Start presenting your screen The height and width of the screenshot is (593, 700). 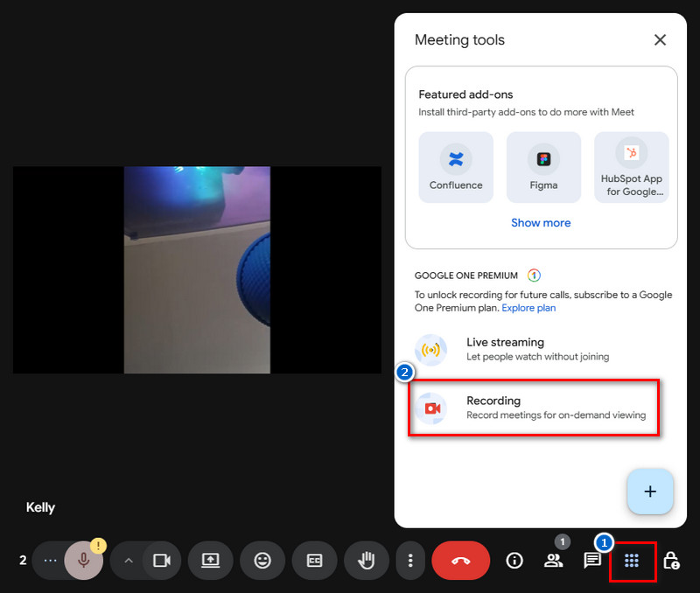(210, 561)
